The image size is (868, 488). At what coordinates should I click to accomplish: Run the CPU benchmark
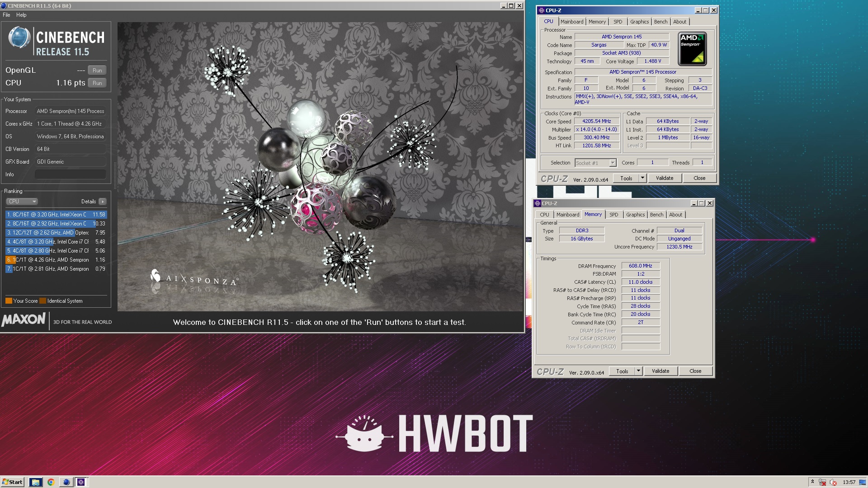coord(97,83)
